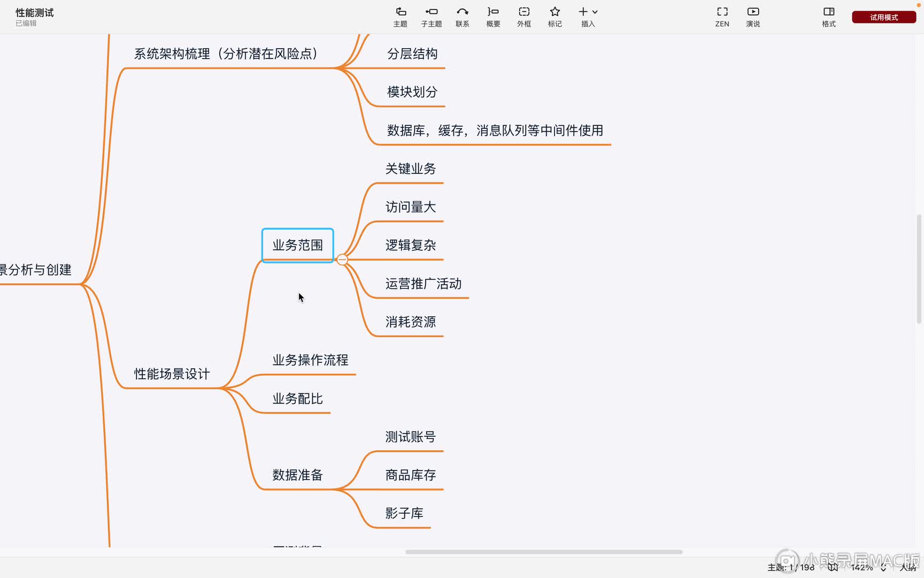Image resolution: width=924 pixels, height=578 pixels.
Task: Open the 142% zoom level dropdown
Action: [x=869, y=567]
